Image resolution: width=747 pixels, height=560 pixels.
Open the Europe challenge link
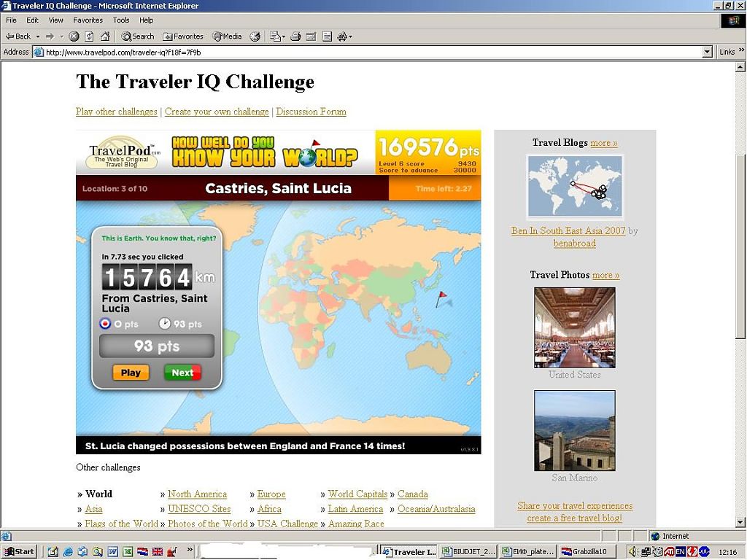point(271,494)
